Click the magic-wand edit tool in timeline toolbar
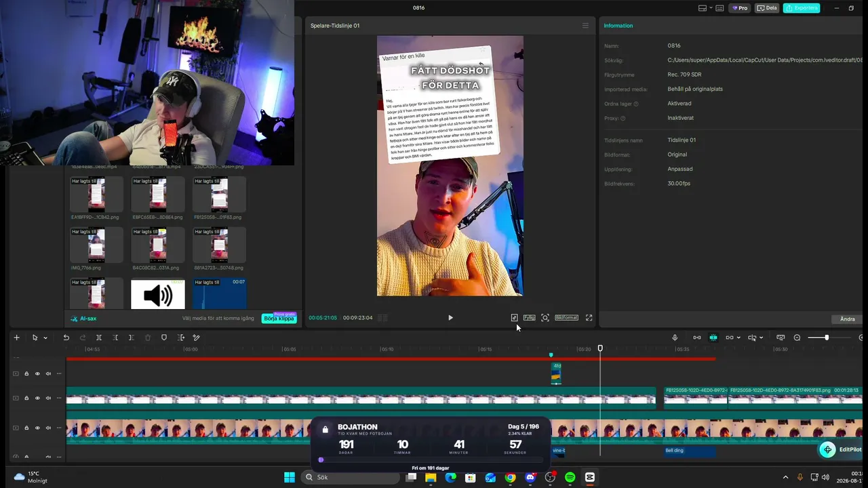The height and width of the screenshot is (488, 868). 197,338
